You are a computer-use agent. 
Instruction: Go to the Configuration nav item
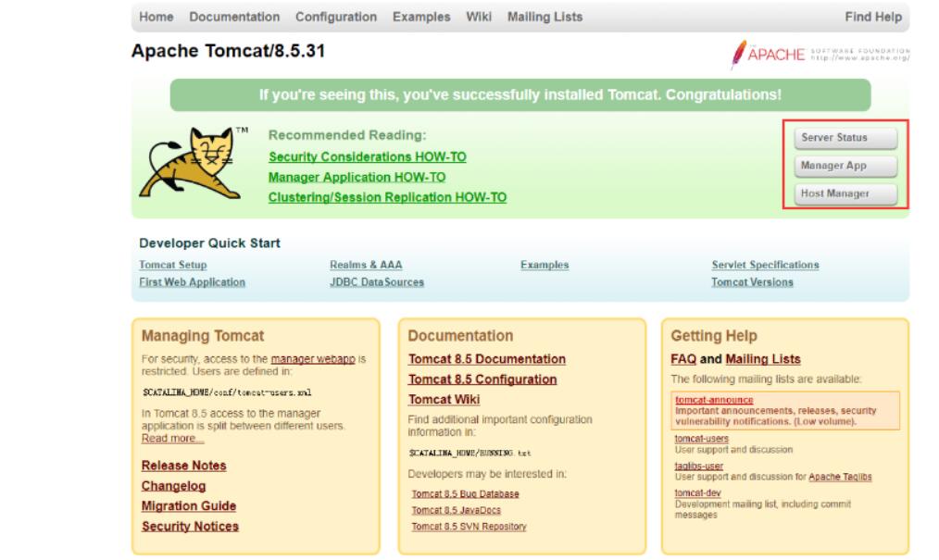click(336, 17)
